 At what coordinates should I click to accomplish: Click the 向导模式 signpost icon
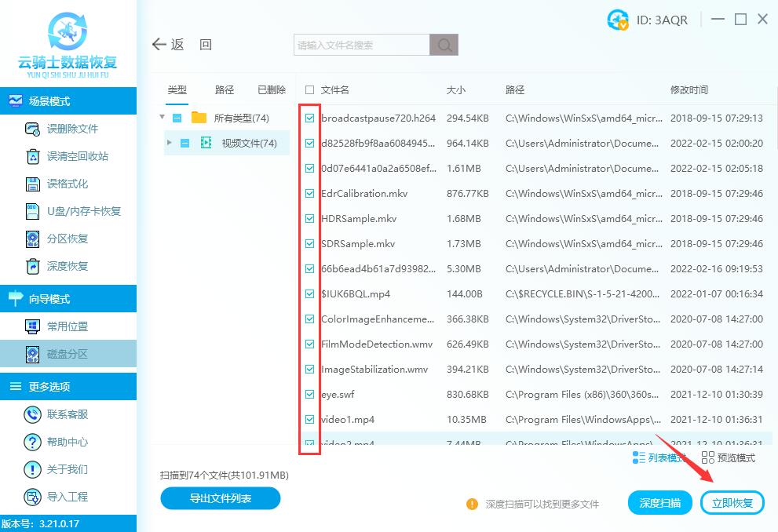pyautogui.click(x=16, y=298)
